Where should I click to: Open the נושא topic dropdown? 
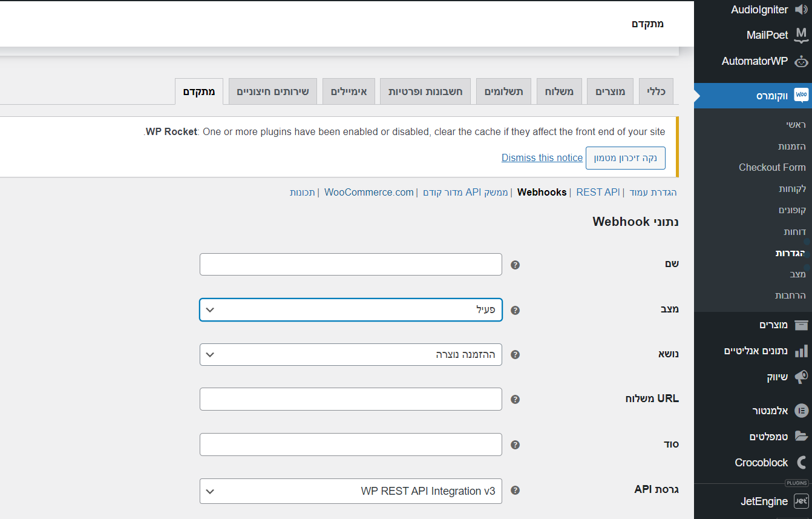point(351,355)
